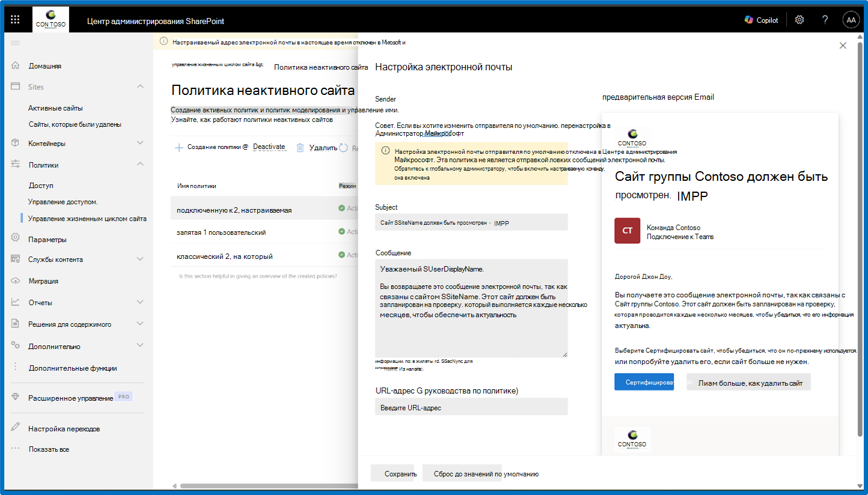Click the Сообщение message text area
This screenshot has width=868, height=495.
click(x=471, y=308)
